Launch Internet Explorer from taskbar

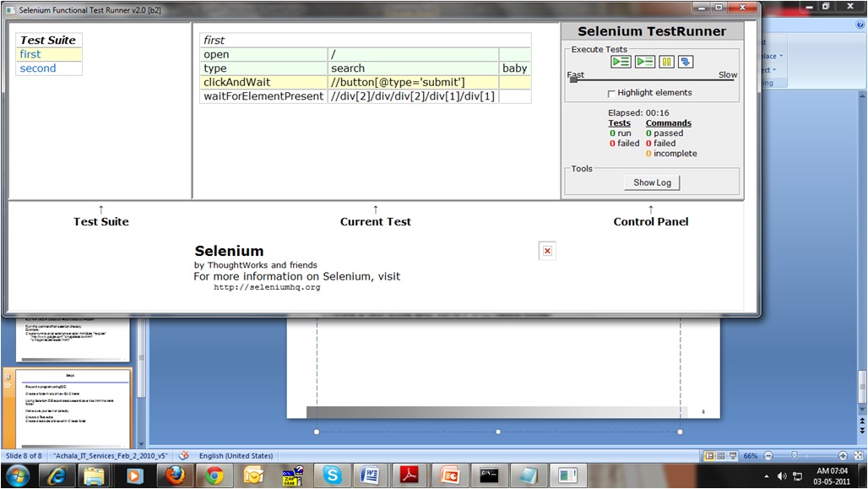tap(57, 475)
